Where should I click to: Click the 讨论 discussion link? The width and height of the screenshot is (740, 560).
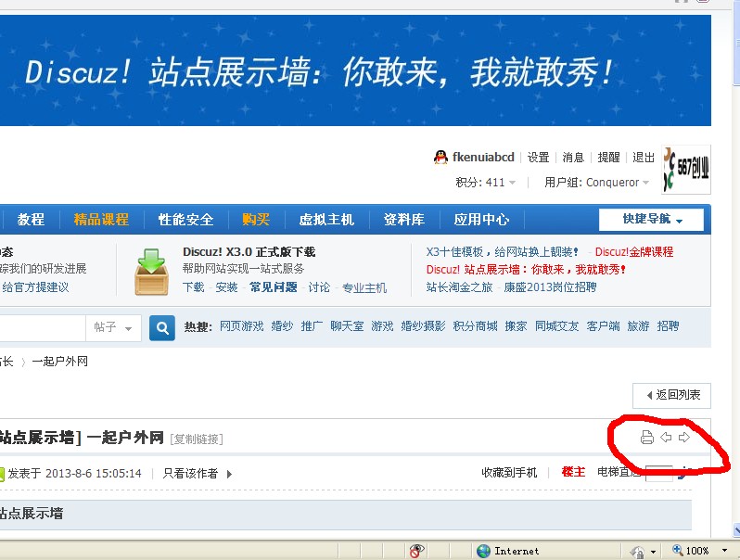(x=319, y=287)
